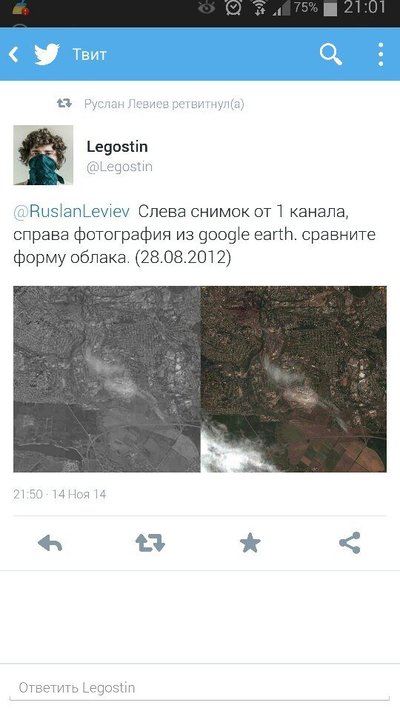Image resolution: width=400 pixels, height=711 pixels.
Task: Open the @Legostin handle
Action: (x=120, y=167)
